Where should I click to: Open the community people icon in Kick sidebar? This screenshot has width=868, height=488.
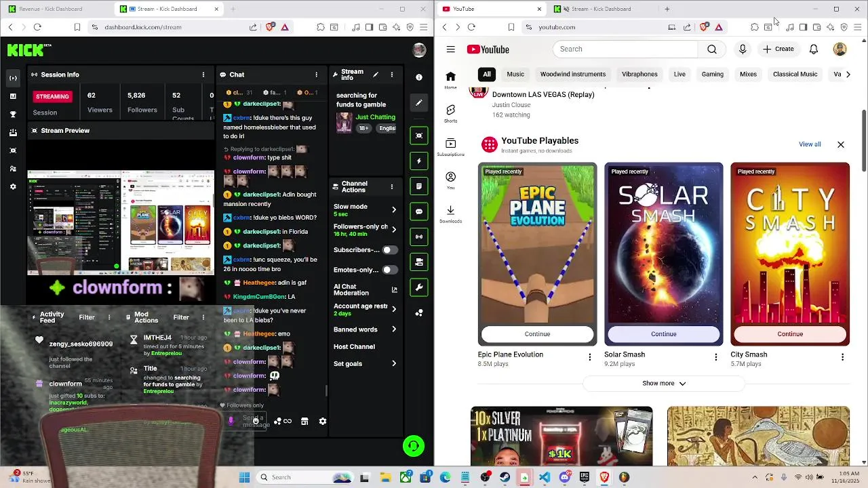(x=13, y=169)
